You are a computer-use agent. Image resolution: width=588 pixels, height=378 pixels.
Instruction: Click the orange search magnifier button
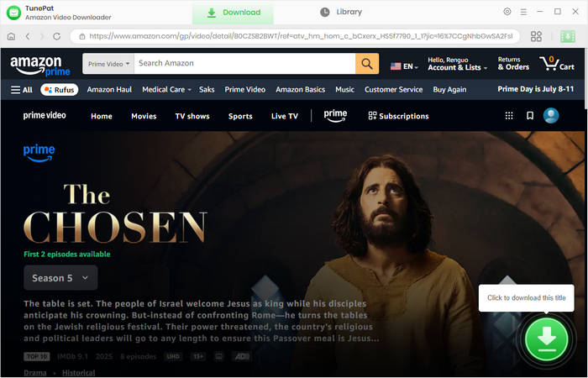367,63
